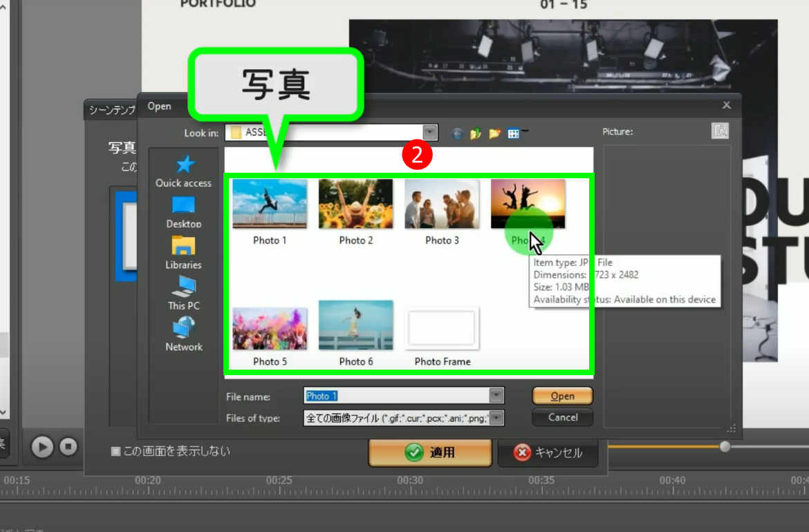Screen dimensions: 809x532
Task: Click Cancel in the Open dialog
Action: pos(562,417)
